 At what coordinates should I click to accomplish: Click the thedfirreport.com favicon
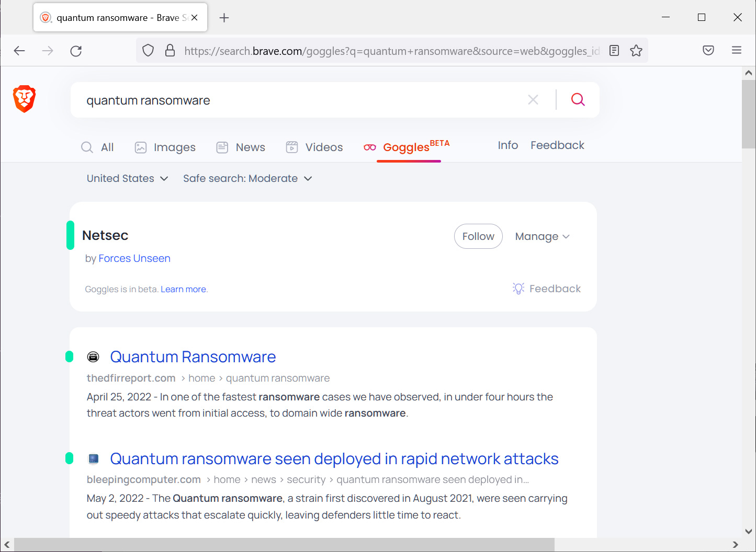(93, 357)
